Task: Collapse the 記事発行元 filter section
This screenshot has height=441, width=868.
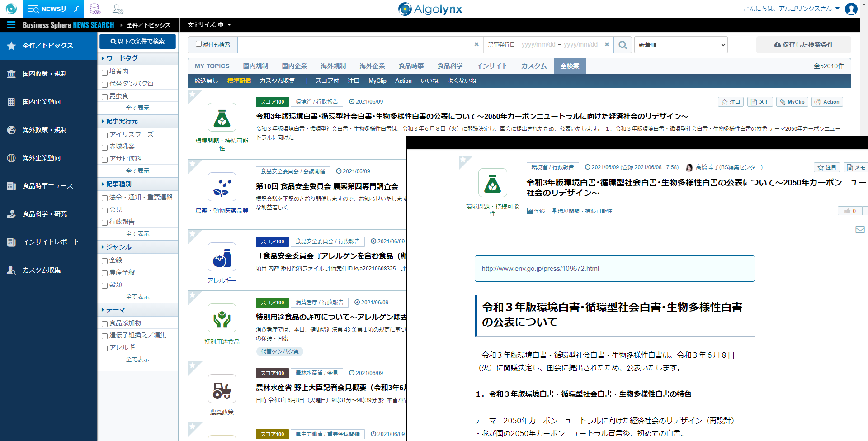Action: point(122,121)
